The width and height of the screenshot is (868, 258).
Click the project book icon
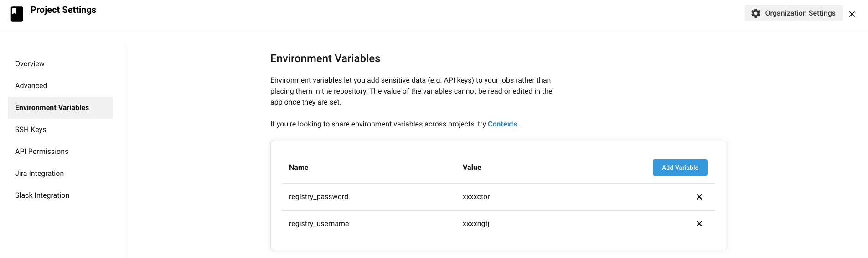tap(17, 14)
